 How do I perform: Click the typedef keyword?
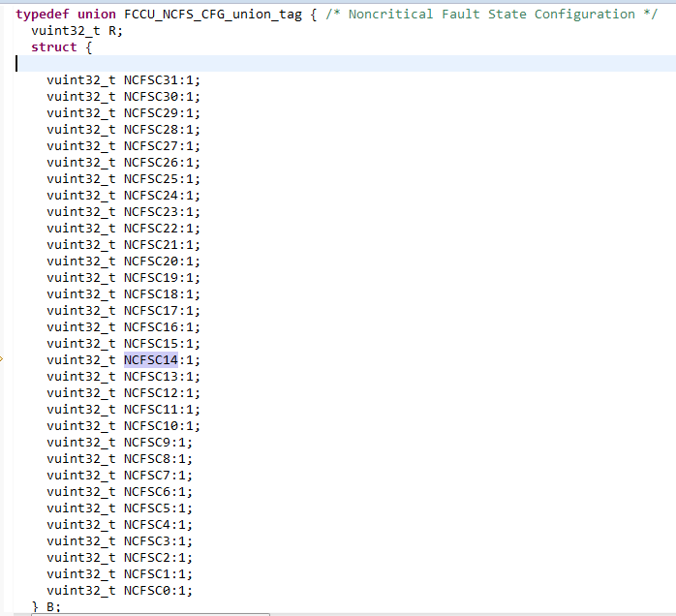pos(43,15)
